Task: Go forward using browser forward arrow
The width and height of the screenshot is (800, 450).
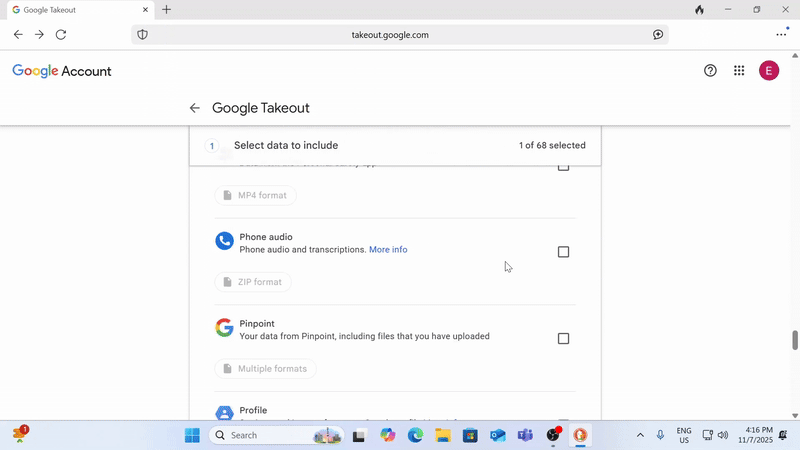Action: point(39,35)
